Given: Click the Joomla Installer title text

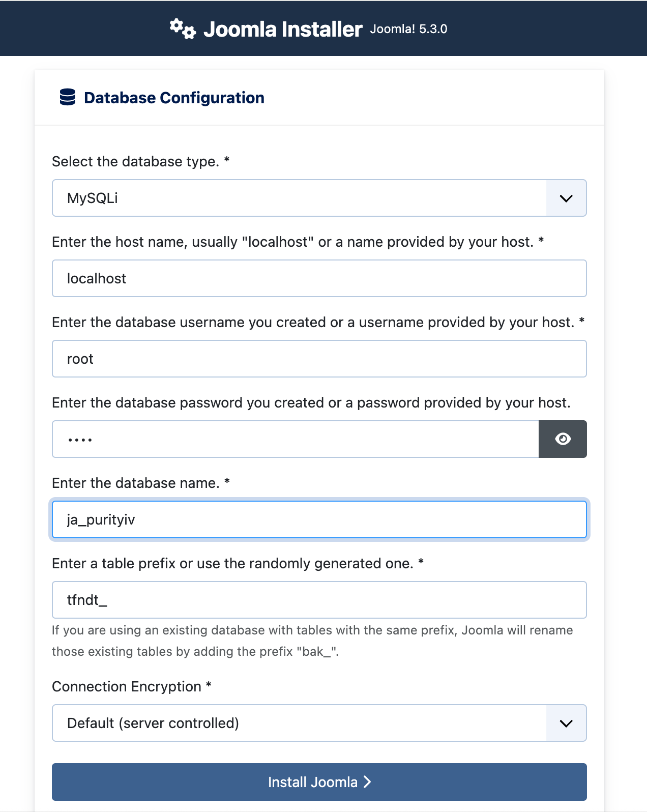Looking at the screenshot, I should coord(283,29).
